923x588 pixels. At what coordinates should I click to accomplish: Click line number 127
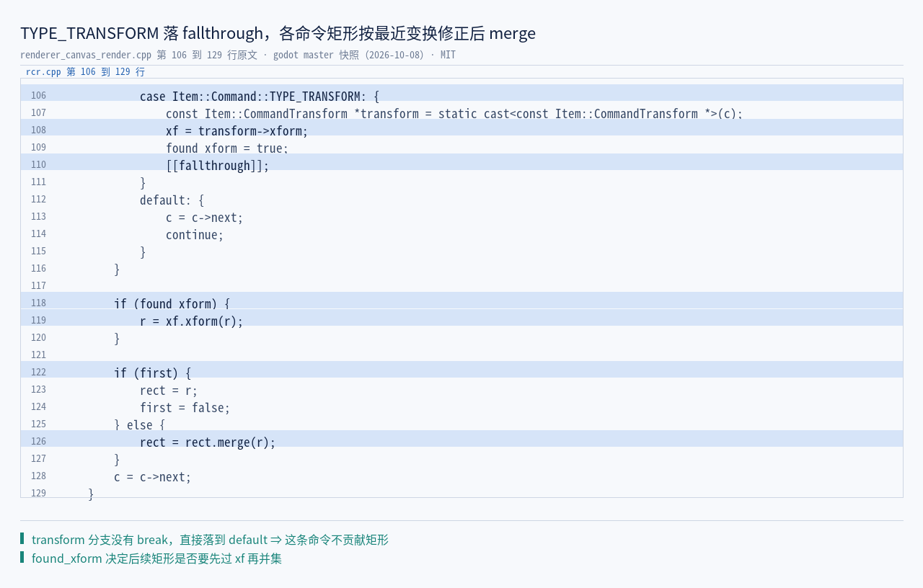pos(38,459)
